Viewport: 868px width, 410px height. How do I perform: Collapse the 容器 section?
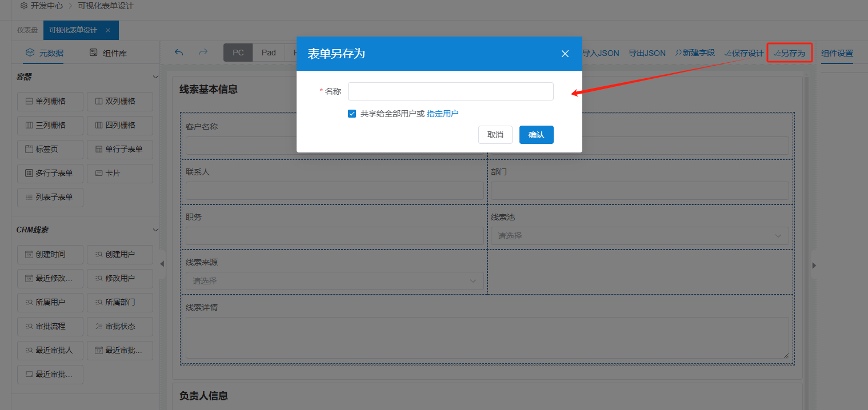[155, 77]
